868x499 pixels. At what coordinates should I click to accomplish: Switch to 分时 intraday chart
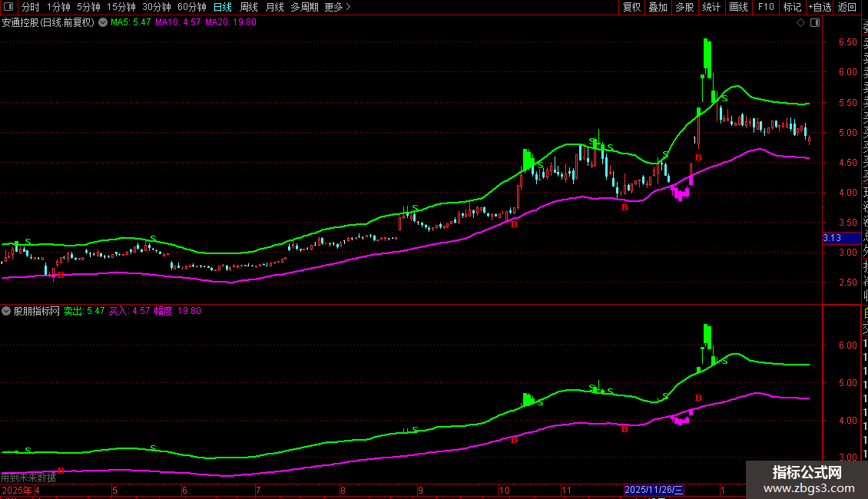pyautogui.click(x=31, y=7)
